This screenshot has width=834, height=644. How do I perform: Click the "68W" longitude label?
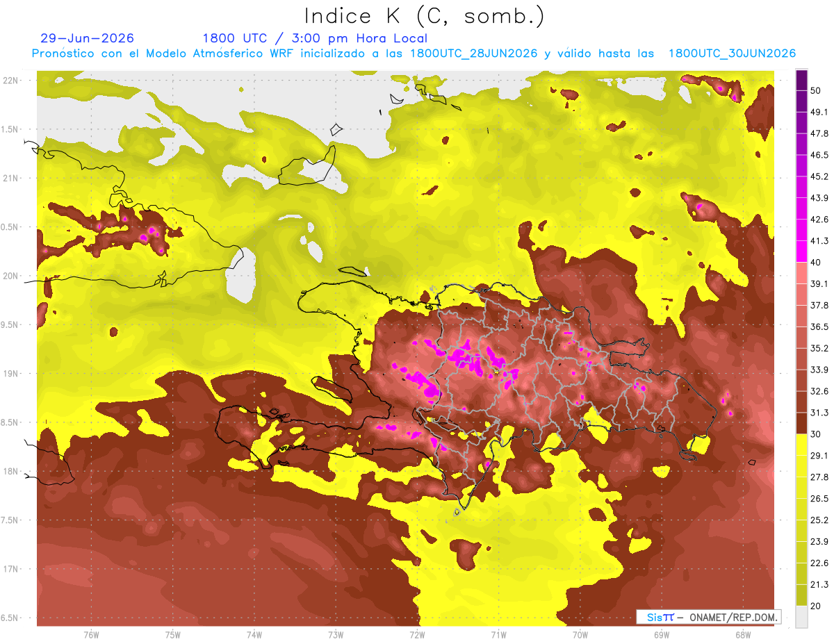coord(743,635)
